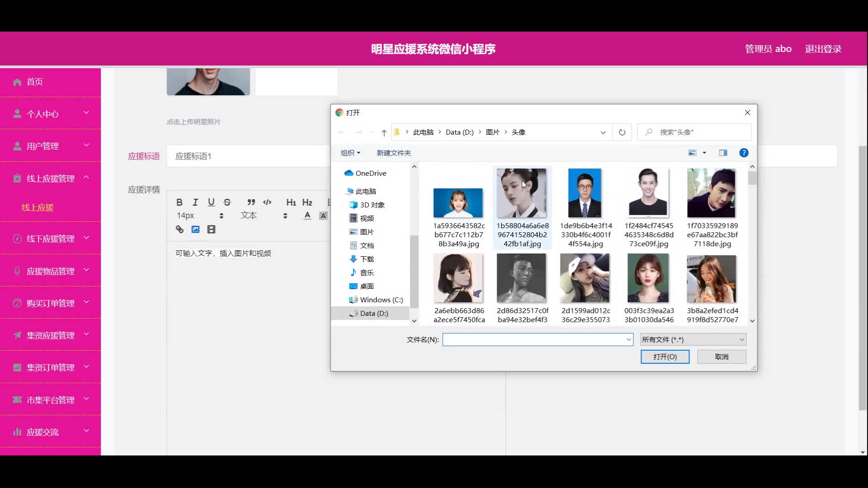Collapse 线上应援管理 sidebar menu
868x488 pixels.
click(x=50, y=178)
